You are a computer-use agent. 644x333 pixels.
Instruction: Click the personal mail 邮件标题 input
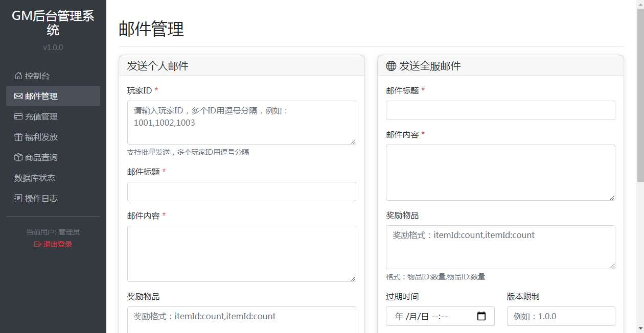[x=241, y=192]
